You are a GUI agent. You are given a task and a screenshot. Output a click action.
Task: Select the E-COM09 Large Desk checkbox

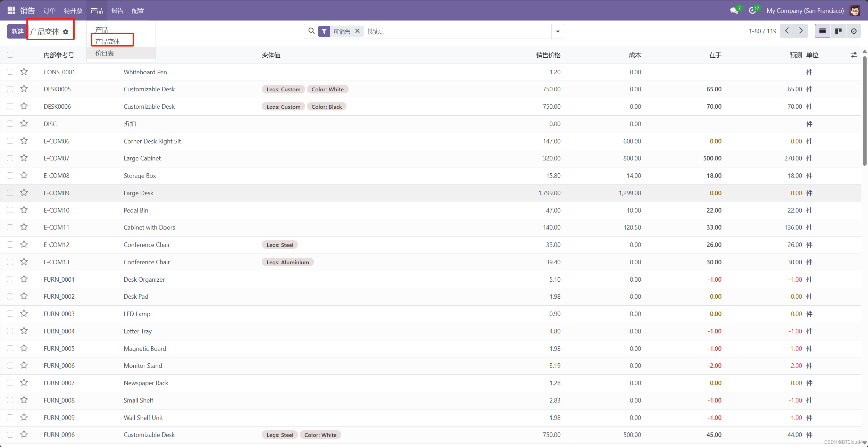coord(10,193)
